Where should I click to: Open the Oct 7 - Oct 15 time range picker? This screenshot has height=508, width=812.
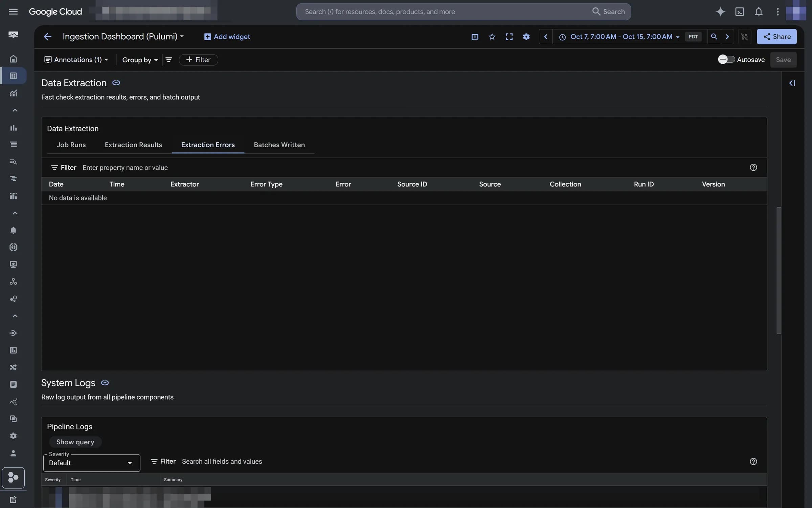coord(620,37)
